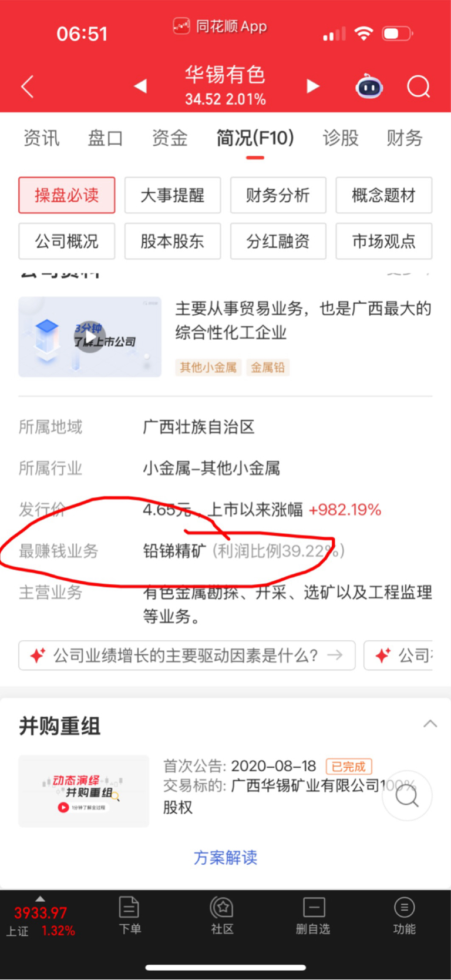Open the robot AI assistant icon
The image size is (451, 980).
tap(369, 86)
